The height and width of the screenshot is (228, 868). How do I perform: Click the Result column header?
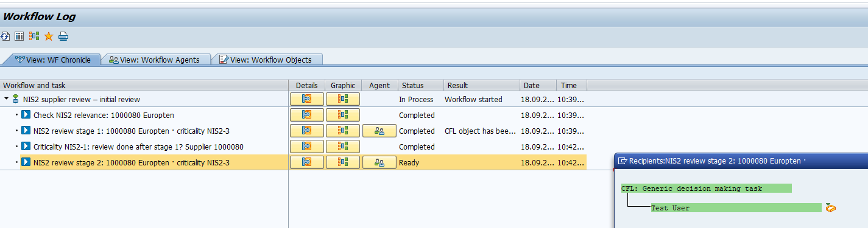click(x=482, y=85)
